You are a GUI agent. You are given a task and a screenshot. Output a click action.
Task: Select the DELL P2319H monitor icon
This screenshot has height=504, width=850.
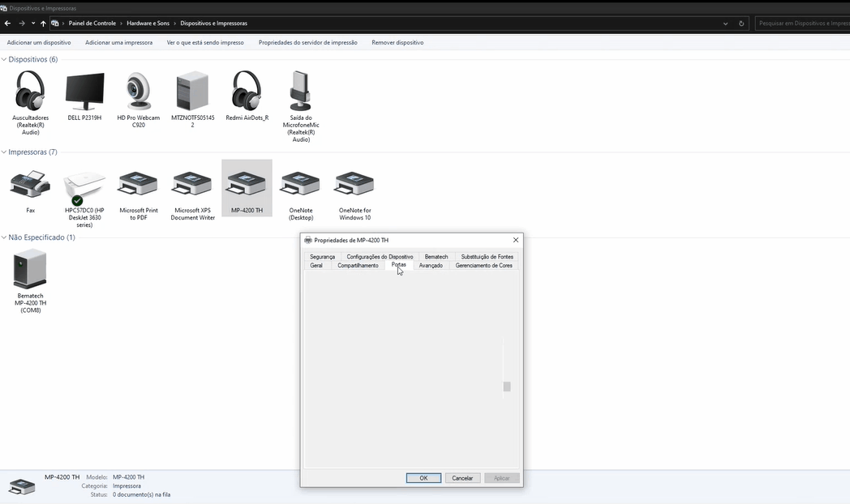84,91
